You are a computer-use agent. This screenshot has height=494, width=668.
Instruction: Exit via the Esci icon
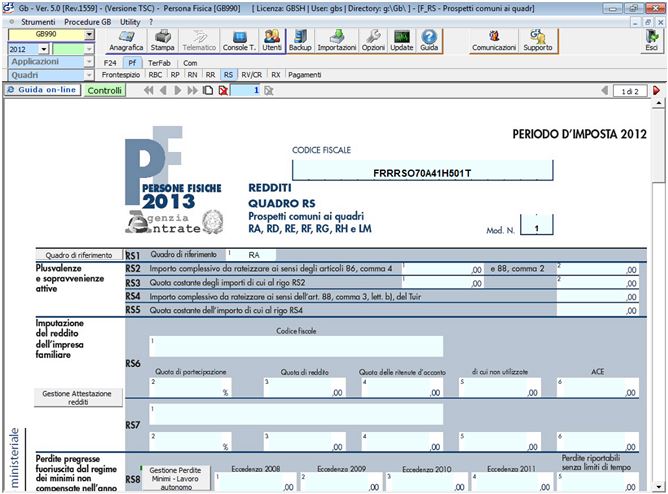pos(651,41)
